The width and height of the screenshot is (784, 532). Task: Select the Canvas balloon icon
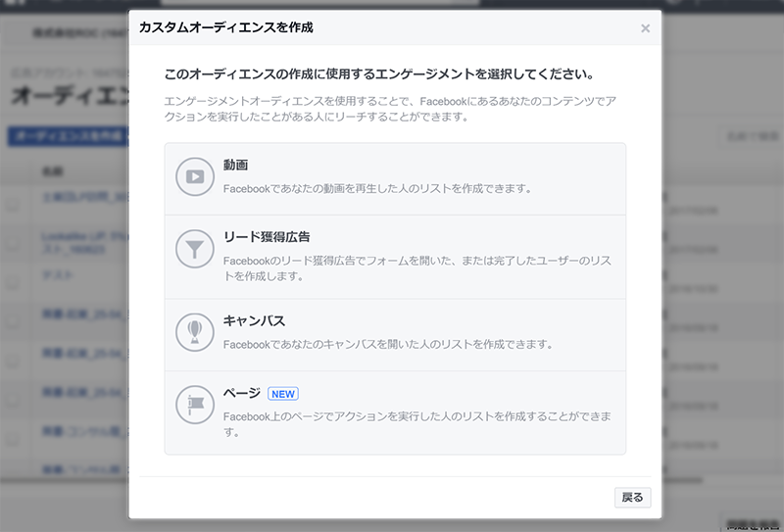[x=194, y=332]
